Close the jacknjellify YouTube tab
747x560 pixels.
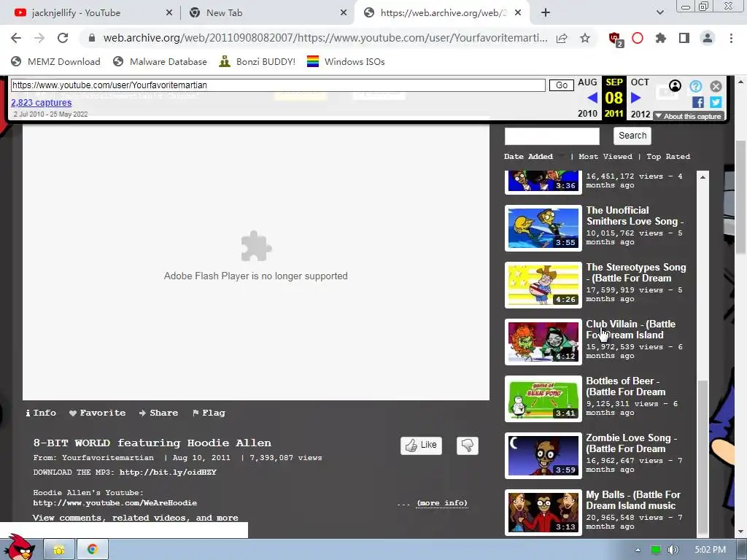click(x=169, y=13)
